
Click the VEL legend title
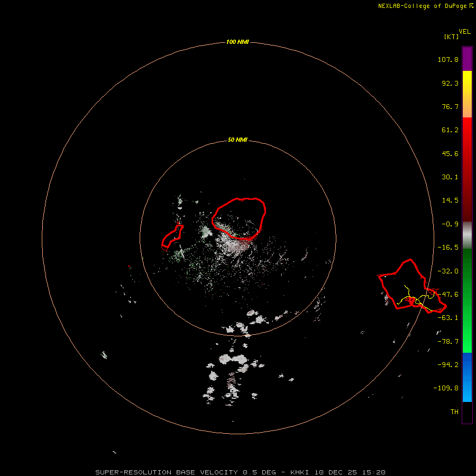pyautogui.click(x=464, y=32)
